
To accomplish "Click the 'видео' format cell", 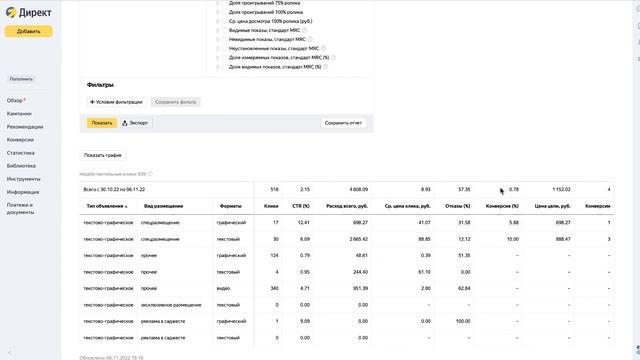I will pos(223,289).
